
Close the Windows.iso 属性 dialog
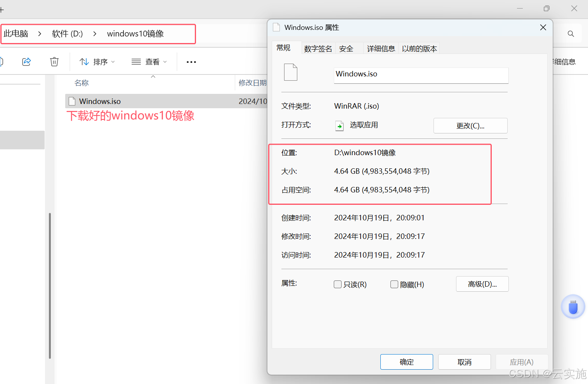[x=543, y=27]
